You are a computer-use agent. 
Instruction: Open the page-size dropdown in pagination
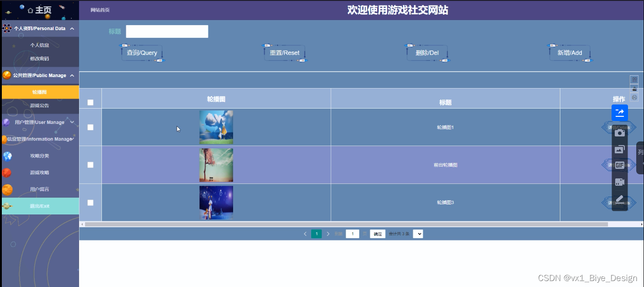pyautogui.click(x=418, y=234)
